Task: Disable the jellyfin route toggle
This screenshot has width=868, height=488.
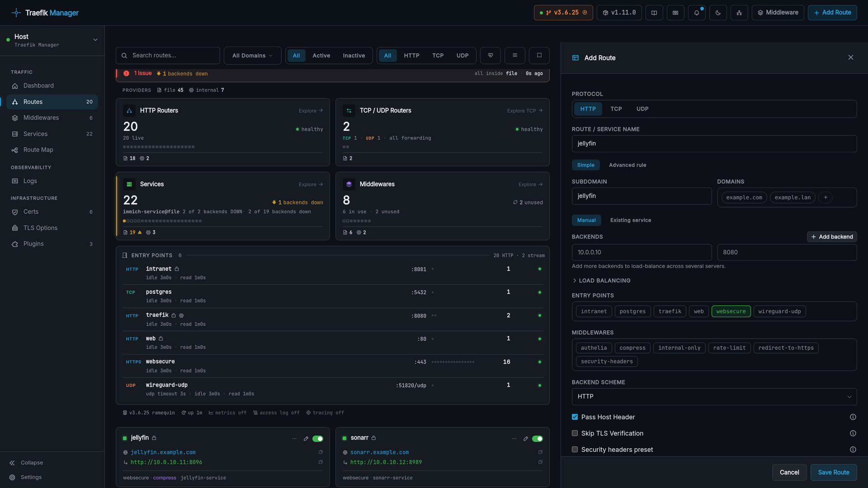Action: pos(318,439)
